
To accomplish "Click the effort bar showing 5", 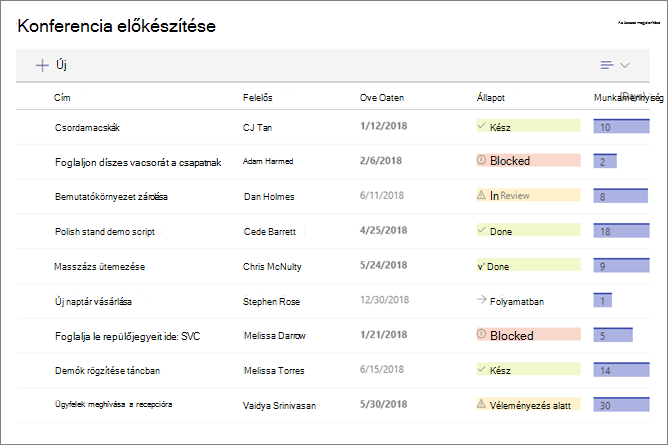I will [x=613, y=335].
